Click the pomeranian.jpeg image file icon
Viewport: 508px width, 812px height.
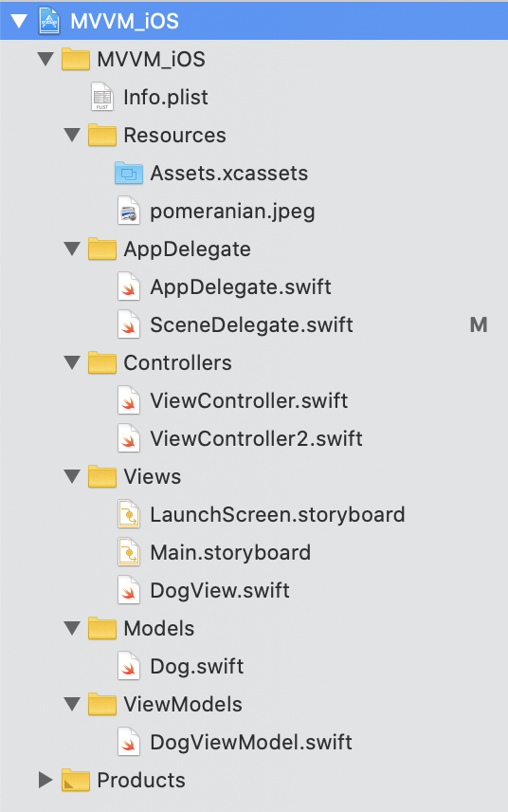(128, 211)
